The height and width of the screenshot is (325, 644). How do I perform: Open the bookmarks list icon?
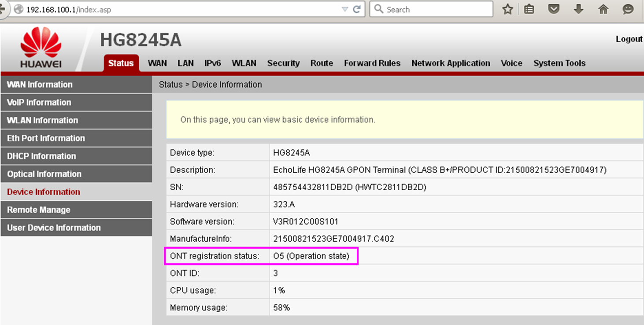tap(529, 9)
